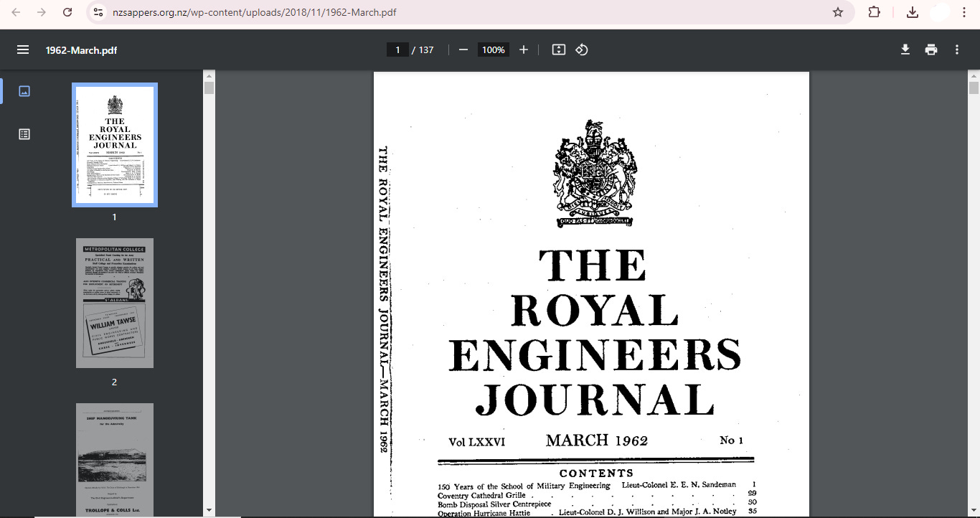Bookmark this page with the star icon

pos(837,12)
